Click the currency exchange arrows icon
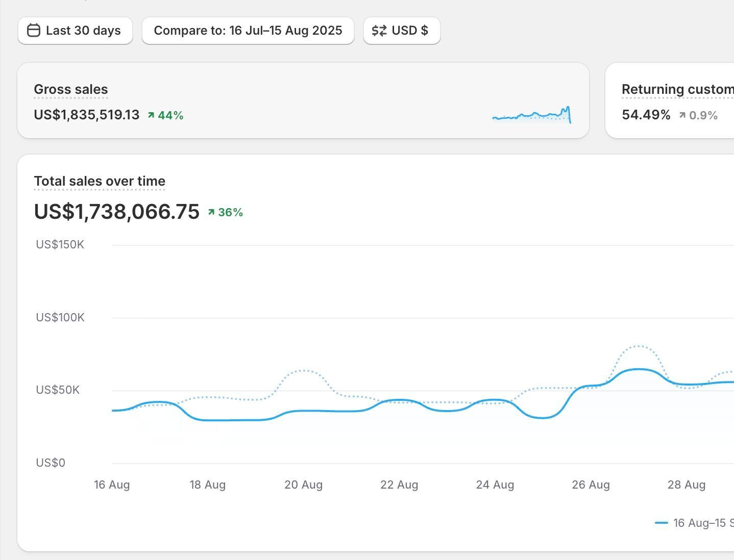 (x=379, y=31)
